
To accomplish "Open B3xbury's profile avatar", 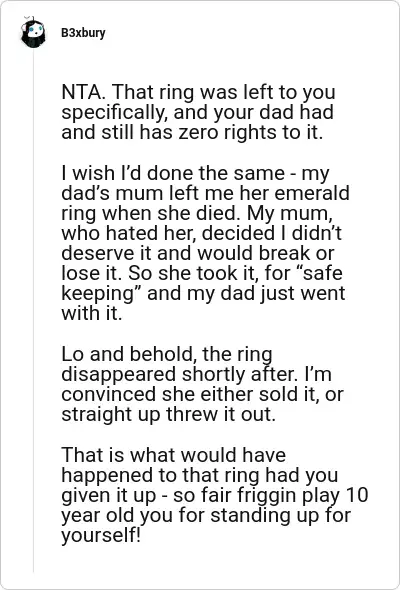I will [x=33, y=33].
